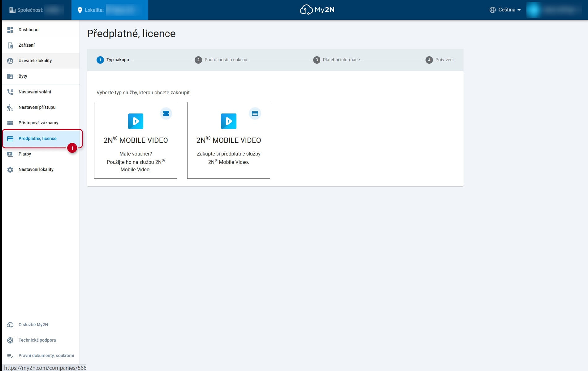Screen dimensions: 588x371
Task: Click the Přístupové záznamy list icon
Action: pyautogui.click(x=10, y=123)
